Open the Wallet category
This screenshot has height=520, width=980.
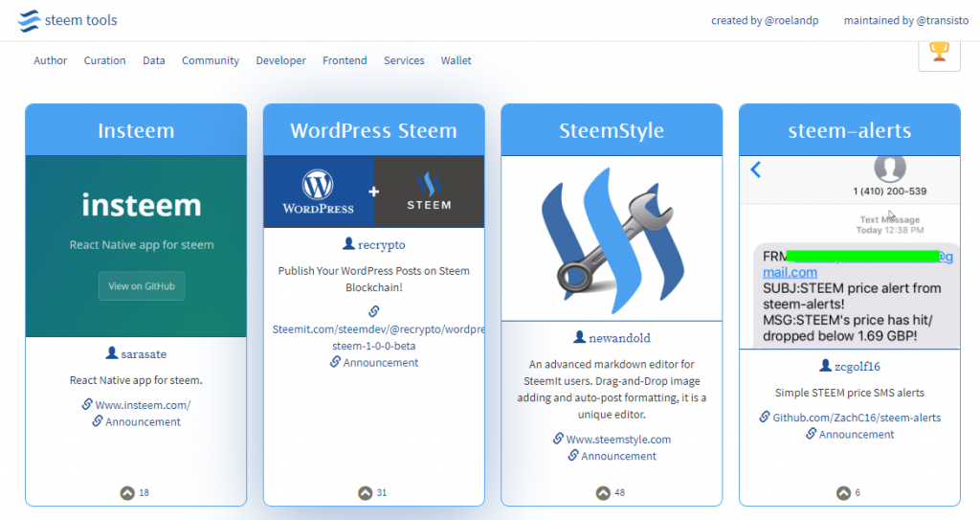pyautogui.click(x=456, y=60)
